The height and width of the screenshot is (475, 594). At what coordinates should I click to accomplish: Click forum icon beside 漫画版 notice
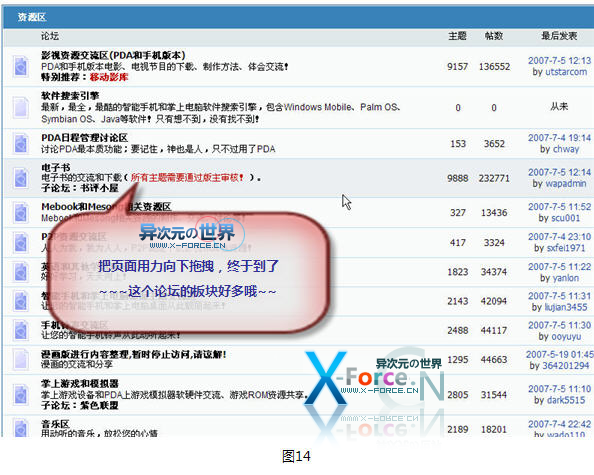tap(21, 359)
